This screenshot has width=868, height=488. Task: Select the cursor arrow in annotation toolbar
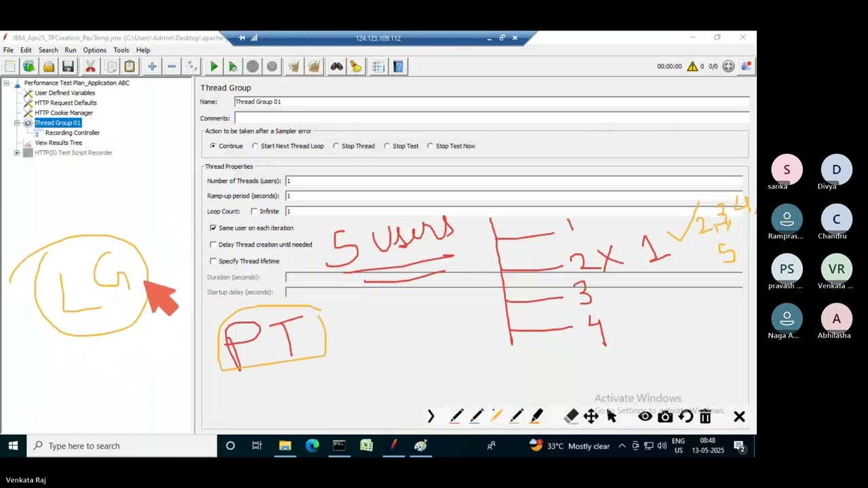point(612,416)
